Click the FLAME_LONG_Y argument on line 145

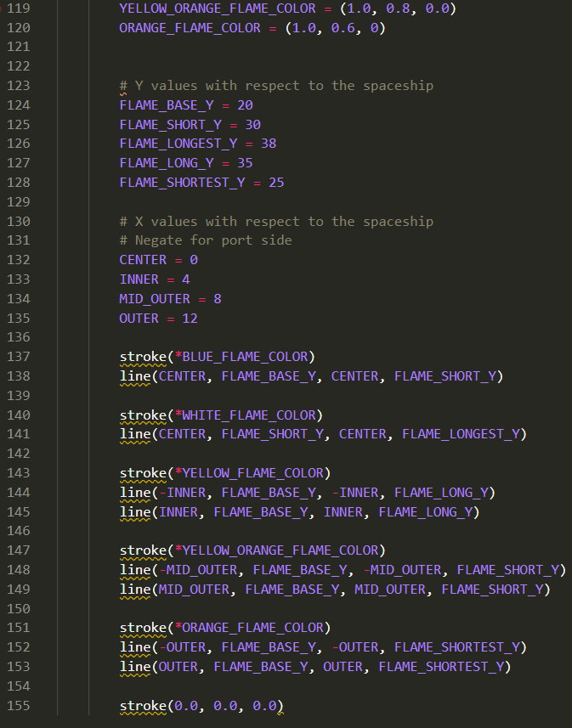click(426, 512)
